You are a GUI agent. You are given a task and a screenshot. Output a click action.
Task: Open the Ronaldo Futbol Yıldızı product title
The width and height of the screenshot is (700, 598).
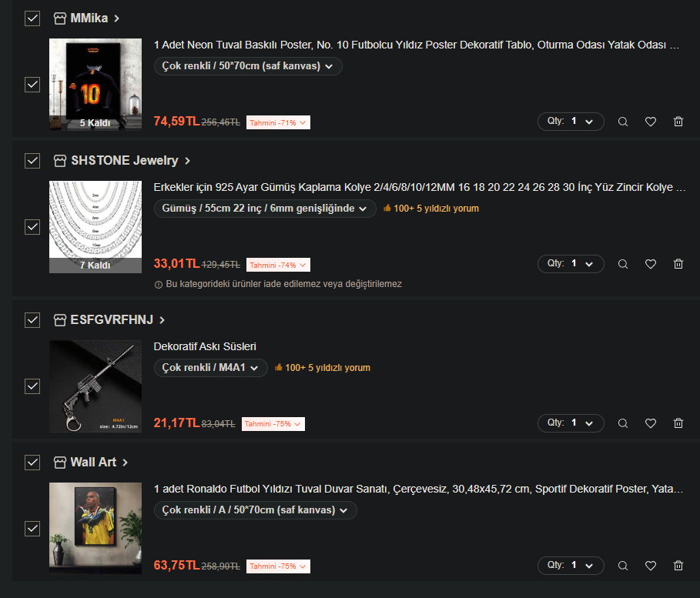pyautogui.click(x=418, y=489)
